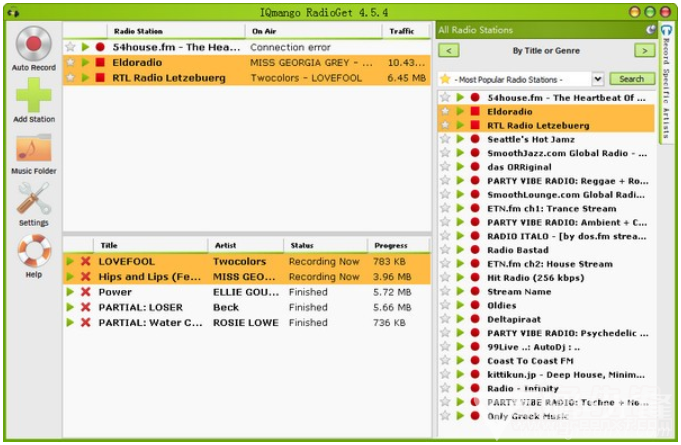Play 54house.fm in the top station list

(86, 46)
